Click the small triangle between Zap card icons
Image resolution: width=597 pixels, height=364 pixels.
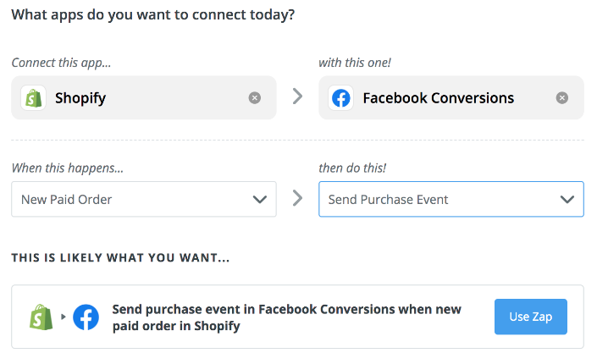point(64,317)
